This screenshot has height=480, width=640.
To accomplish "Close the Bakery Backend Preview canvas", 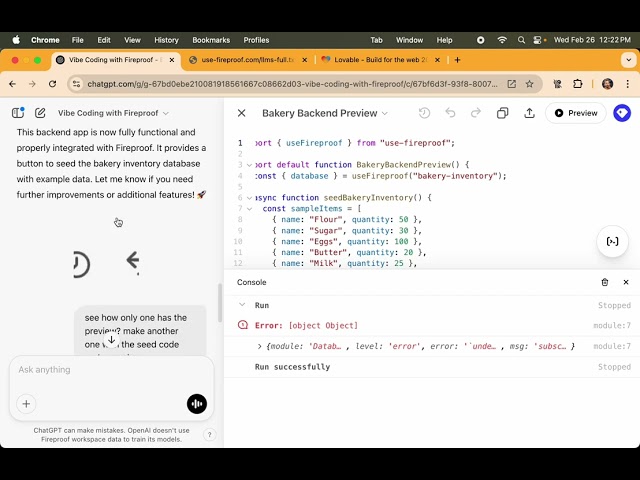I will (242, 113).
